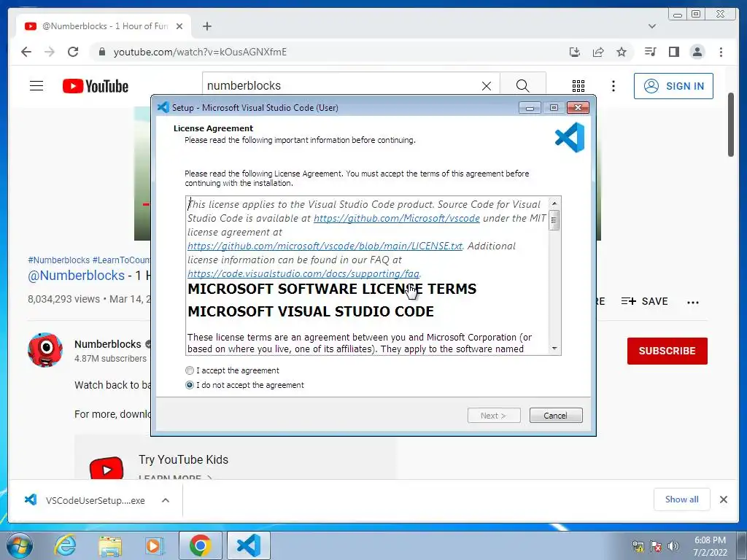This screenshot has height=560, width=747.
Task: Select 'I accept the agreement' radio button
Action: pos(190,370)
